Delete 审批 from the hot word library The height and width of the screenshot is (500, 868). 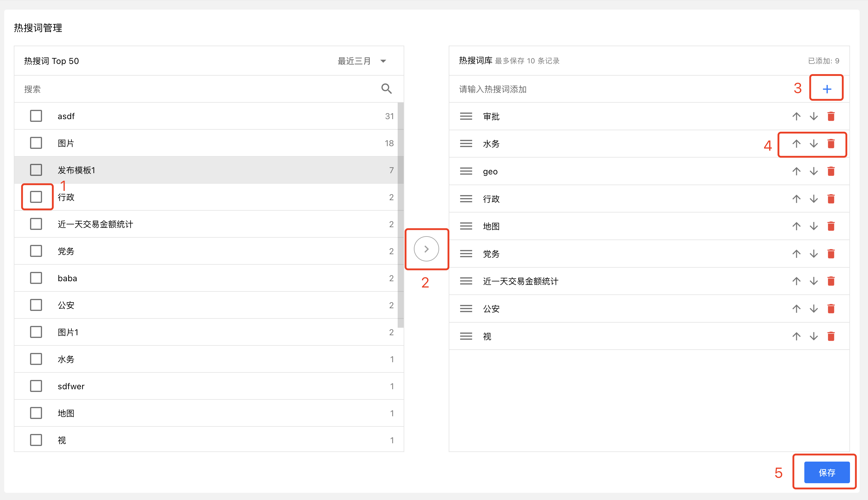831,116
